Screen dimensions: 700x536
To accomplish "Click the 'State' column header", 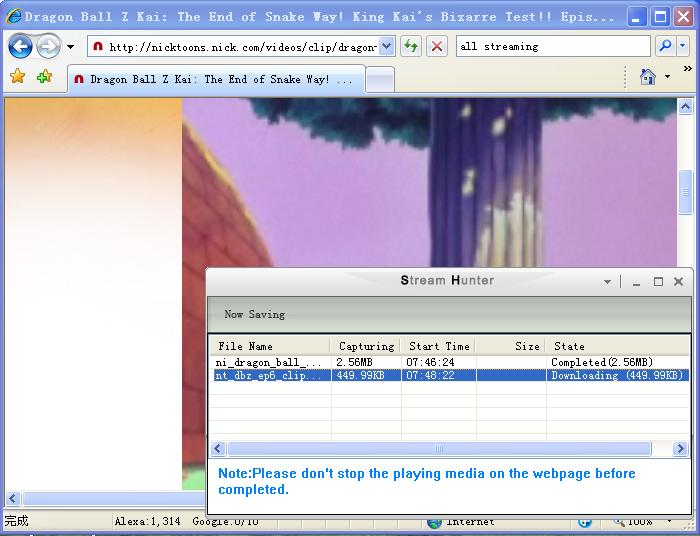I will pos(618,346).
